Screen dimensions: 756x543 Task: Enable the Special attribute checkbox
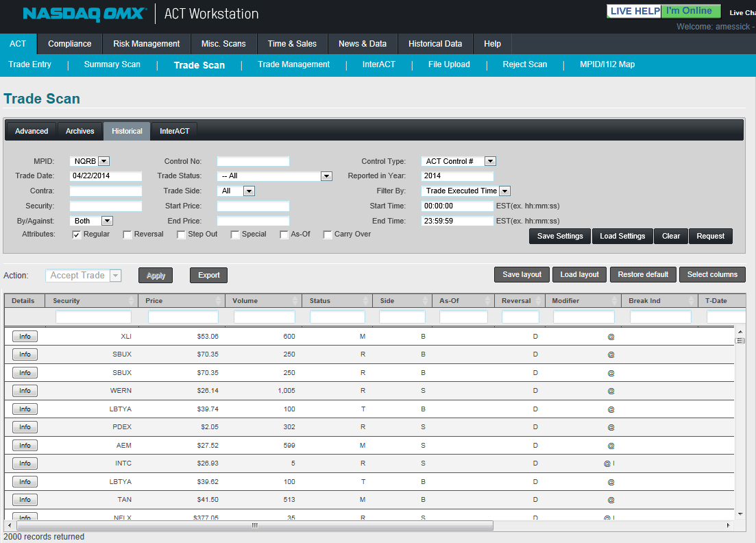pyautogui.click(x=235, y=235)
